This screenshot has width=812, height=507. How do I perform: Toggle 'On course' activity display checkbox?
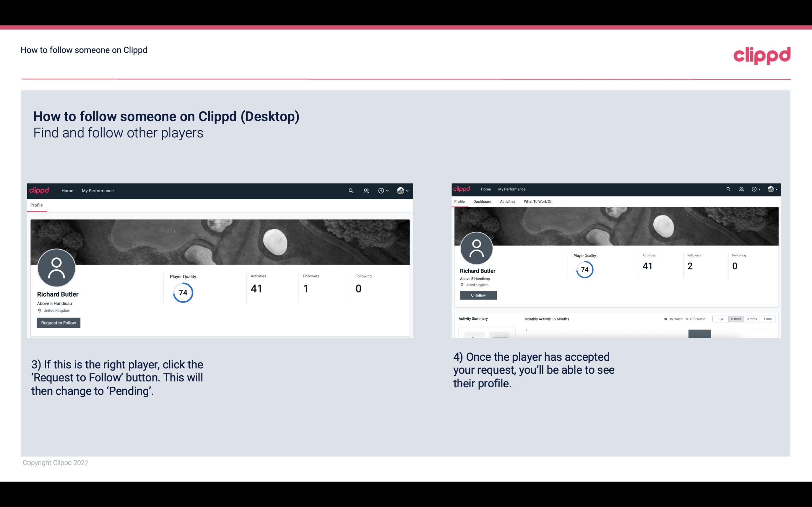pyautogui.click(x=665, y=319)
